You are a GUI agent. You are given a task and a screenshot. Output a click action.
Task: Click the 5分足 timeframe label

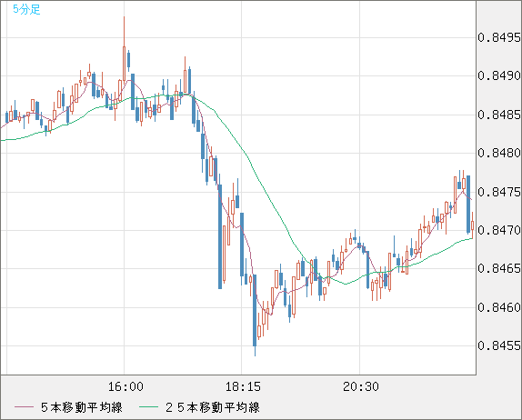point(26,9)
